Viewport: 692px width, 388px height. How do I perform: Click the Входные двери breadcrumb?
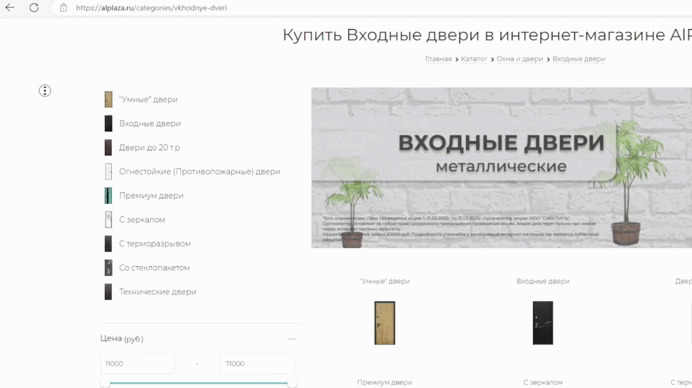click(579, 59)
